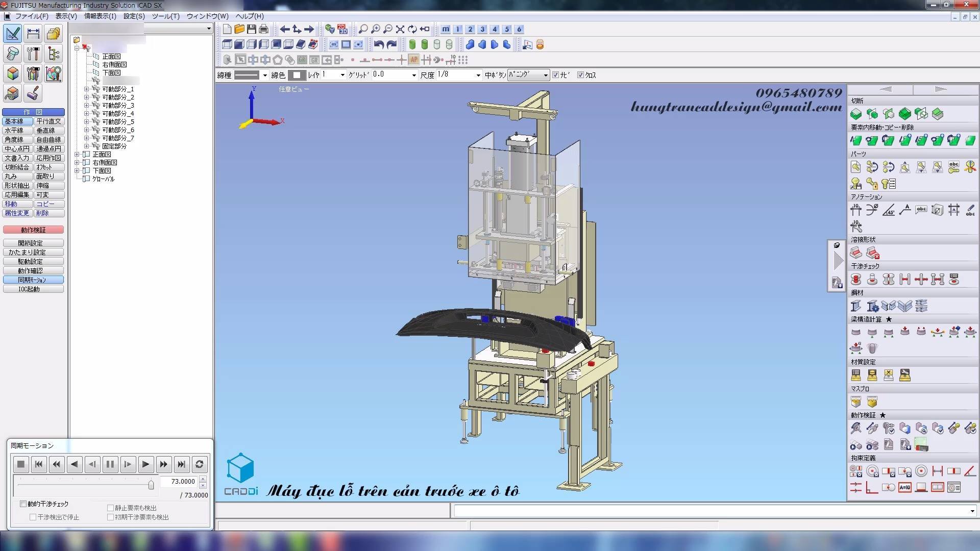Image resolution: width=980 pixels, height=551 pixels.
Task: Click the sketch pencil icon in left palette
Action: pos(13,34)
